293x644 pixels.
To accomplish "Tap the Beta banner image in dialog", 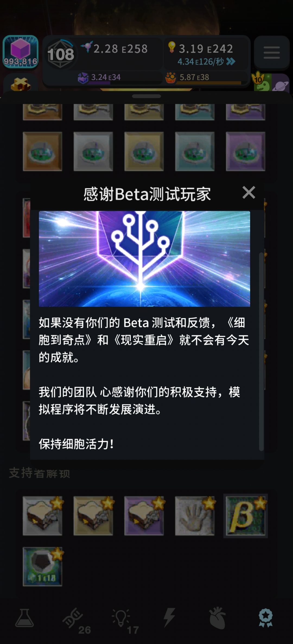I will 144,259.
